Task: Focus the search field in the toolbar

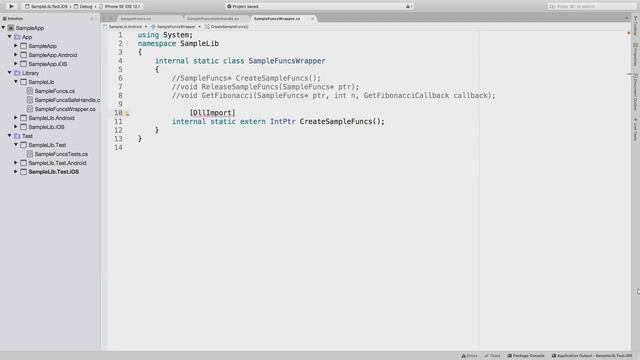Action: tap(591, 7)
